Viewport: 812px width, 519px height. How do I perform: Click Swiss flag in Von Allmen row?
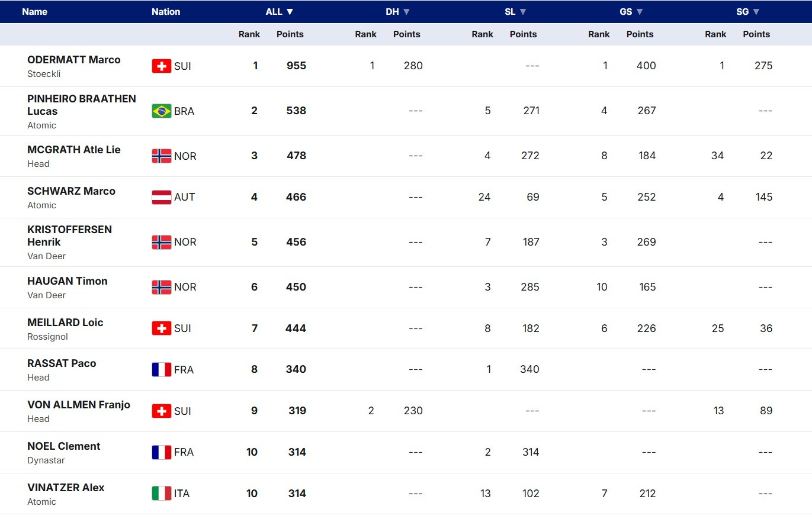(x=161, y=411)
